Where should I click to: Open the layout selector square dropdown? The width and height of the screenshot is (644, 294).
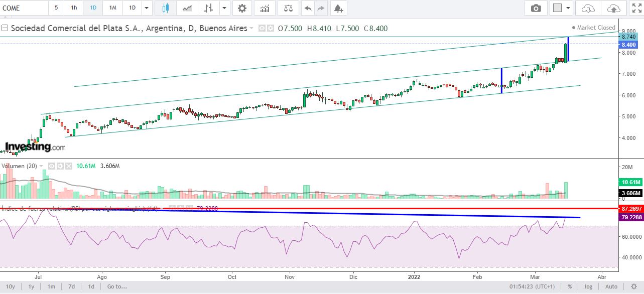coord(562,8)
